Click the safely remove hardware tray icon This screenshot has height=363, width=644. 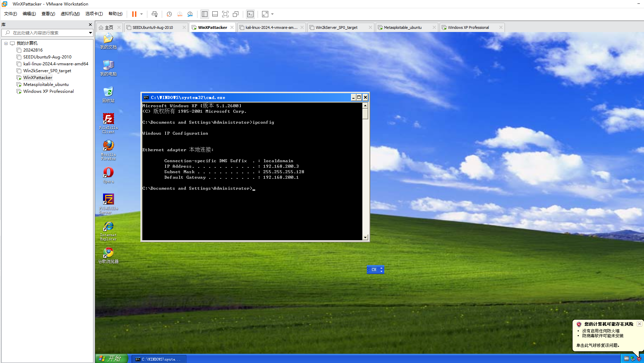(x=633, y=359)
